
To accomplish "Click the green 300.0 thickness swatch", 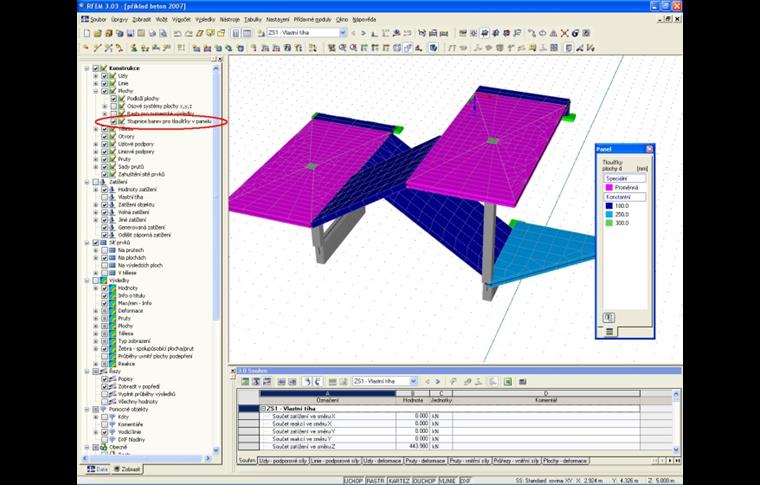I will pos(609,223).
